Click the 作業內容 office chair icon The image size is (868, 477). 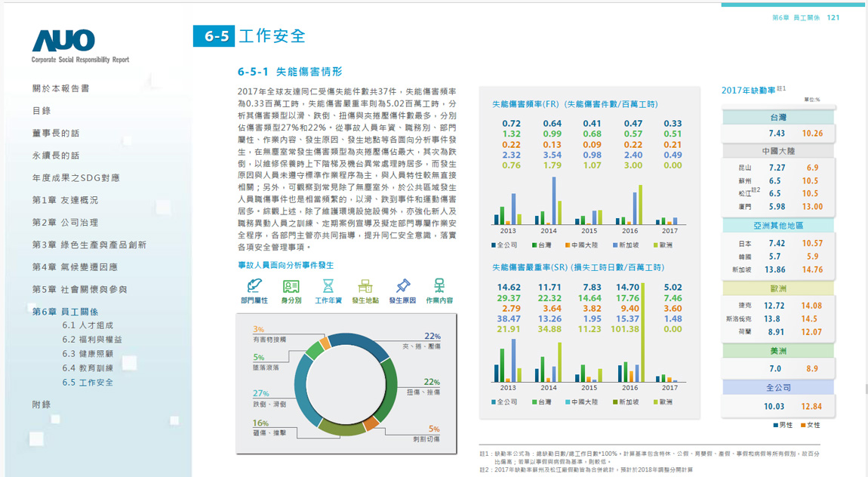point(439,286)
